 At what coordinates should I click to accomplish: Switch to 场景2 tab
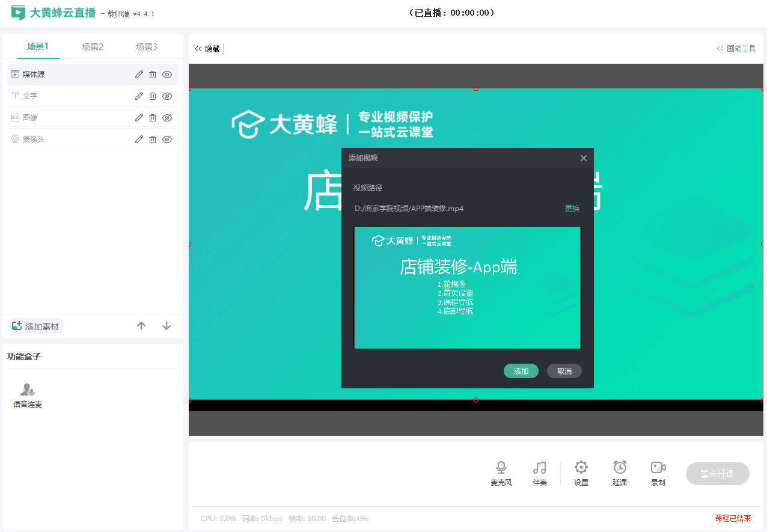coord(93,46)
